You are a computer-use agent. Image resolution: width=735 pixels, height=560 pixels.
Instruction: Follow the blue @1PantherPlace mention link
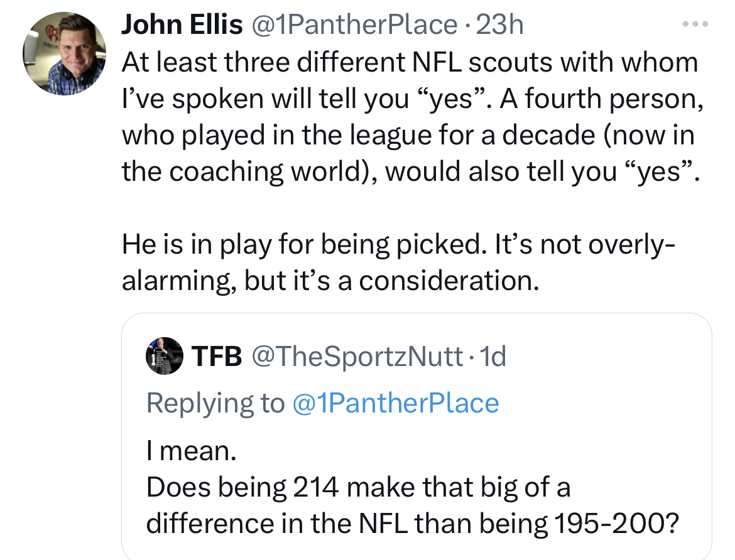(396, 403)
